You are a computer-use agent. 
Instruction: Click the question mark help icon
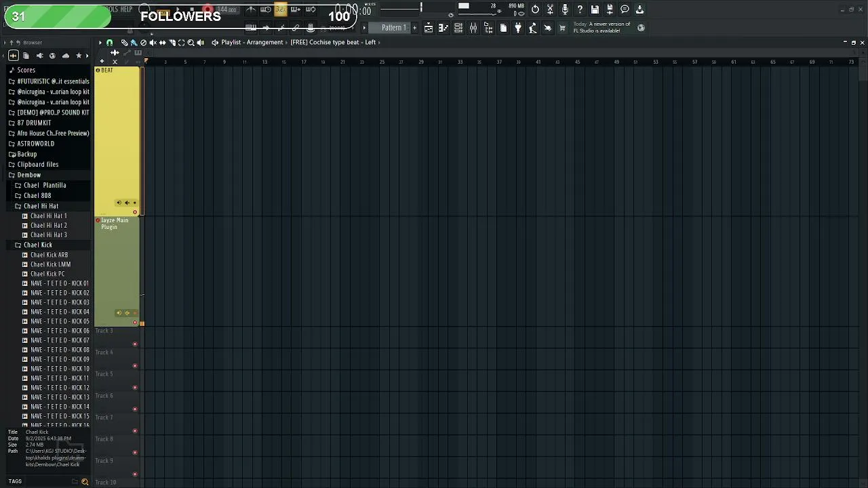click(x=580, y=9)
